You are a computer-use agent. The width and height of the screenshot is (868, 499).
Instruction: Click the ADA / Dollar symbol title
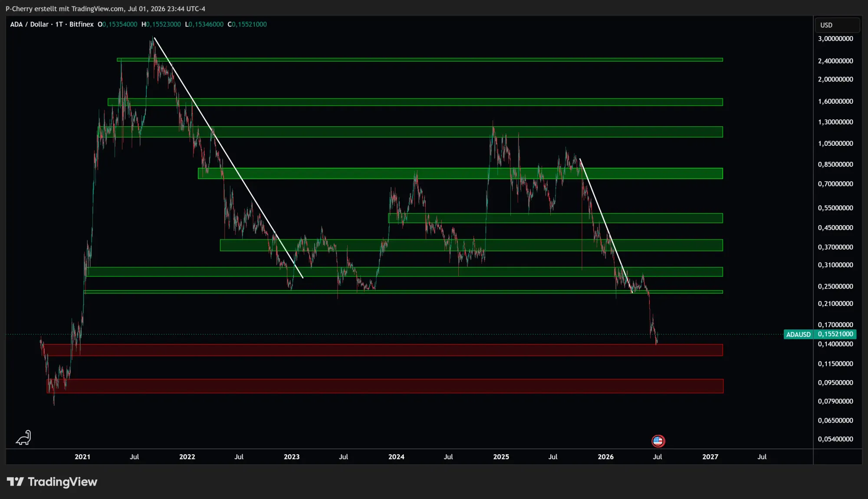point(30,24)
